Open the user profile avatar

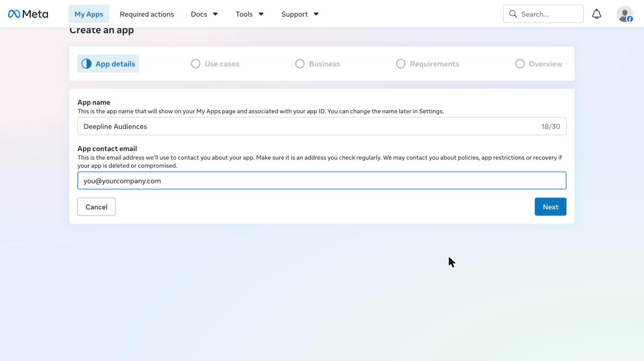pos(625,14)
